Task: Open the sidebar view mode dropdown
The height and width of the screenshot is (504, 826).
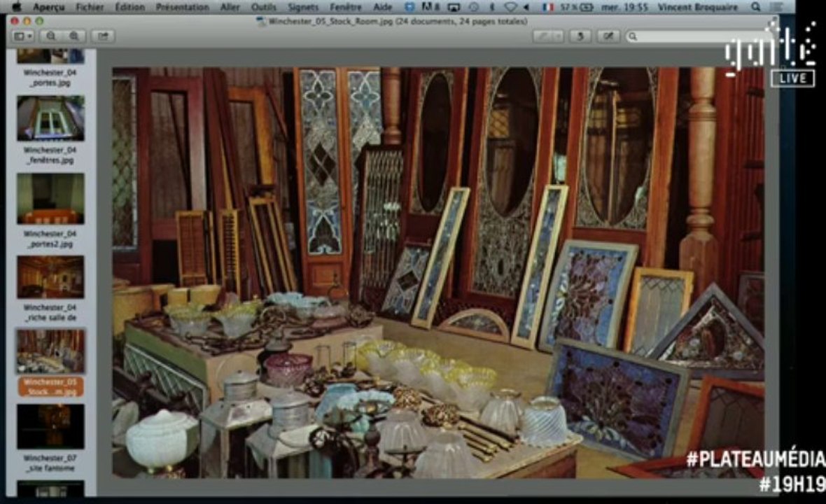Action: (x=23, y=36)
